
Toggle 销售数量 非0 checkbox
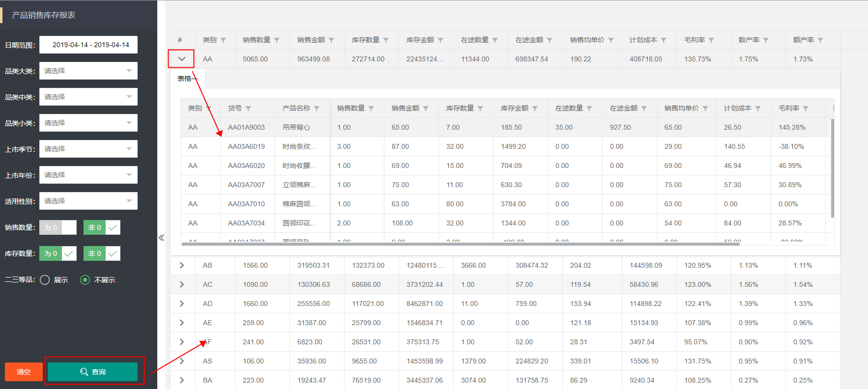click(102, 227)
